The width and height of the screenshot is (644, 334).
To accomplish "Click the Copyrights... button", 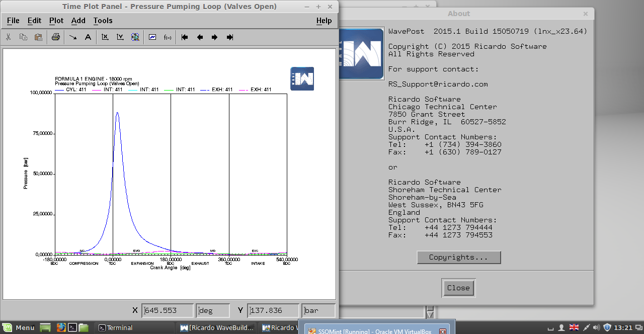I will [x=458, y=258].
